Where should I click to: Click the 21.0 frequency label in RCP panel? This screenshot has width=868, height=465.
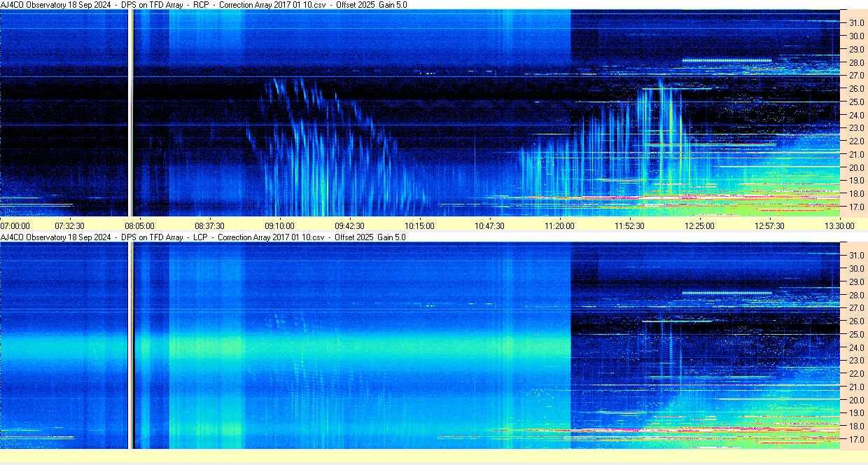[856, 155]
